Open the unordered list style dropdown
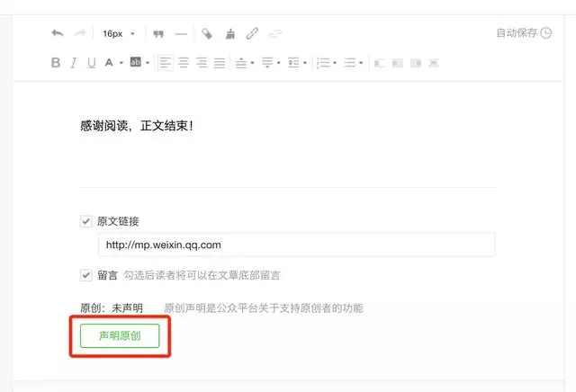Viewport: 576px width, 392px height. [x=361, y=63]
